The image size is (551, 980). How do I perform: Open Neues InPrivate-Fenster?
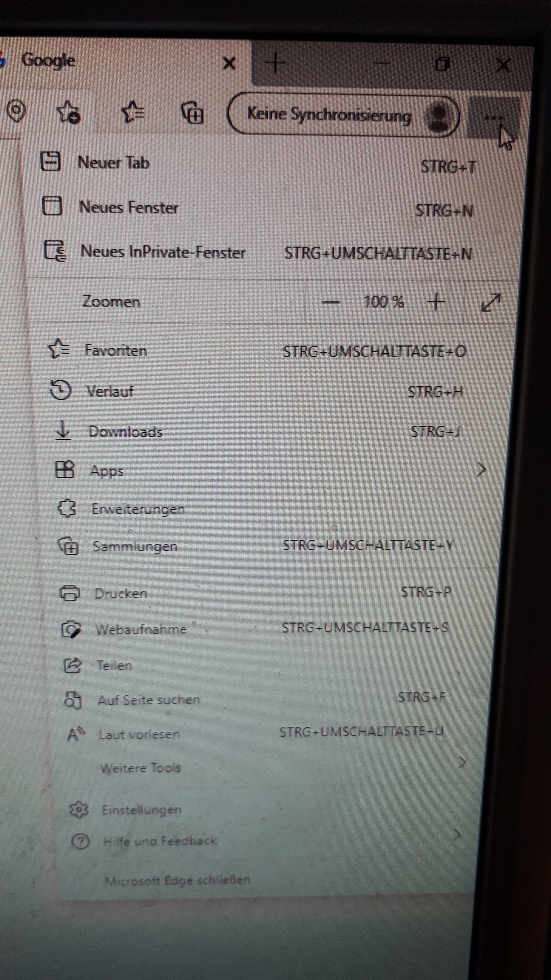coord(163,252)
